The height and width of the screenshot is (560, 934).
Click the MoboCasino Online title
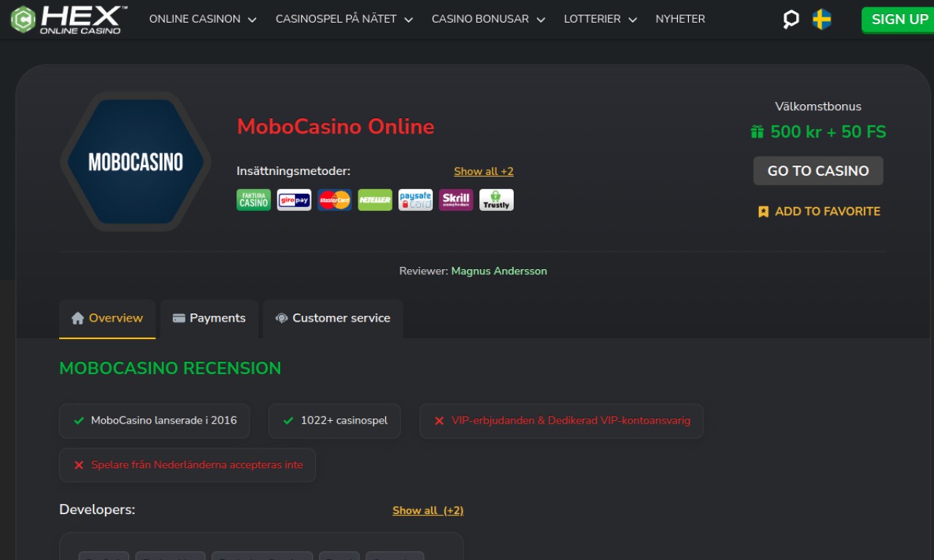[336, 127]
